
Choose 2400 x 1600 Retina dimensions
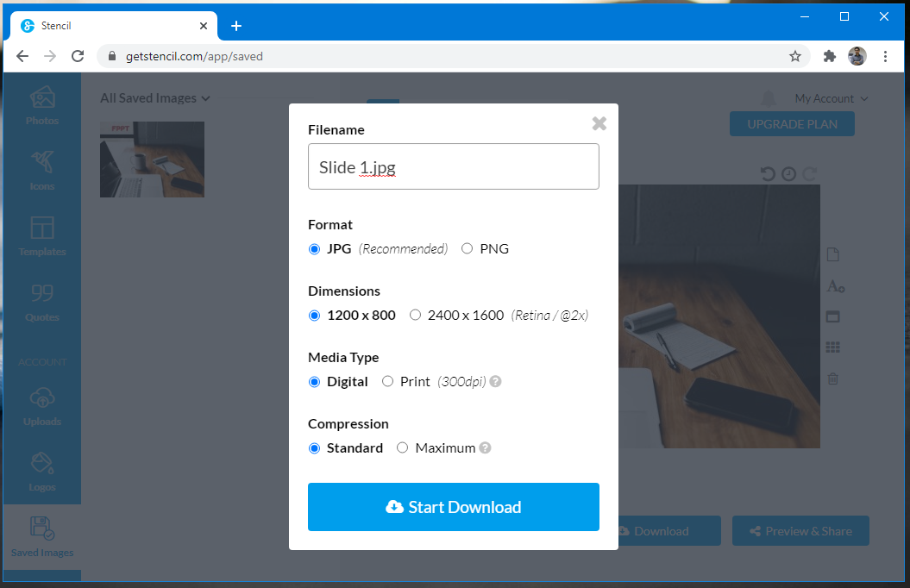click(x=415, y=316)
